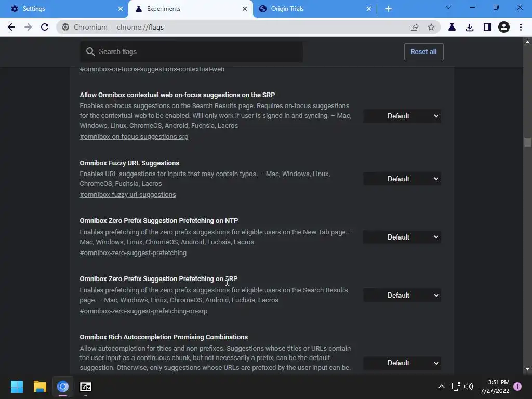Image resolution: width=532 pixels, height=399 pixels.
Task: Open dropdown for Omnibox Fuzzy URL Suggestions
Action: click(402, 179)
